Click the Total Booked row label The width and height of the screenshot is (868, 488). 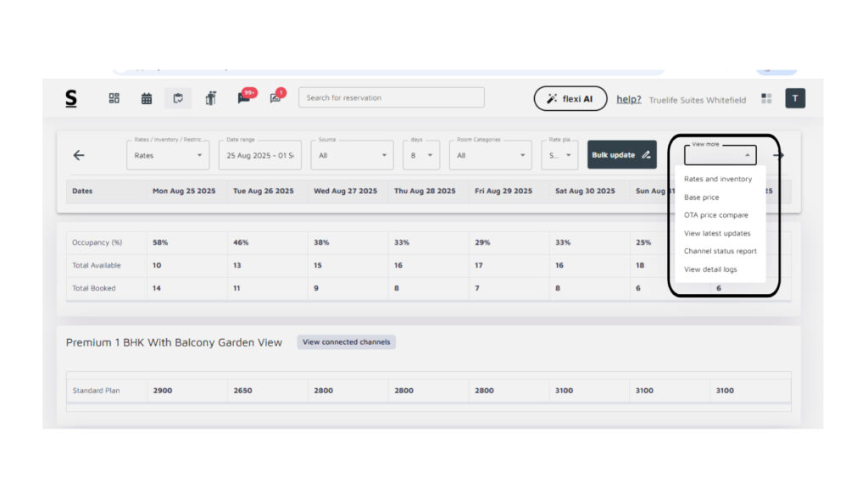pos(93,288)
